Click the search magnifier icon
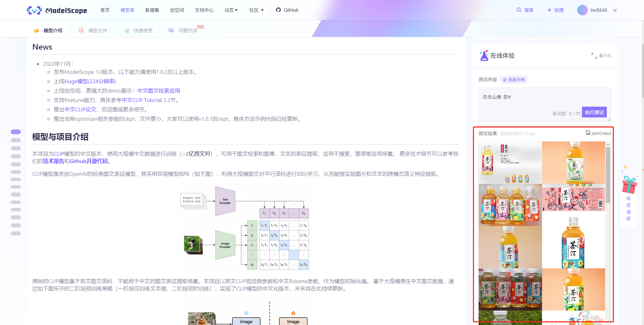This screenshot has width=644, height=325. (519, 10)
